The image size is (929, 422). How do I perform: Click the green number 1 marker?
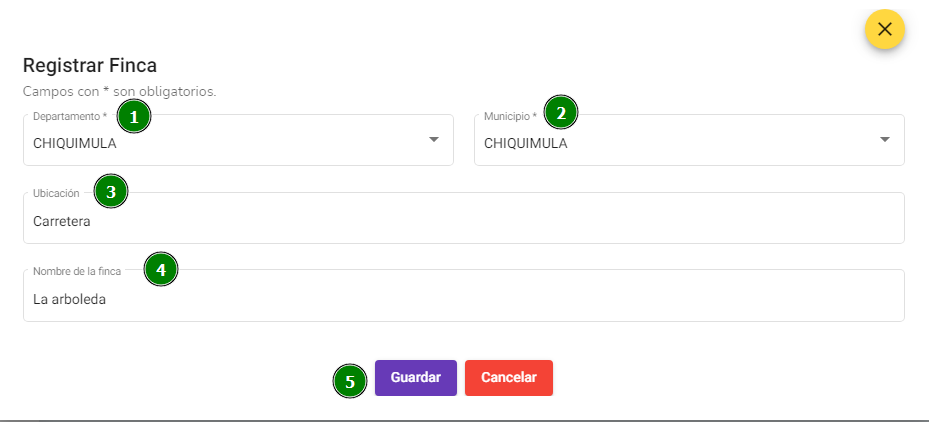click(134, 117)
